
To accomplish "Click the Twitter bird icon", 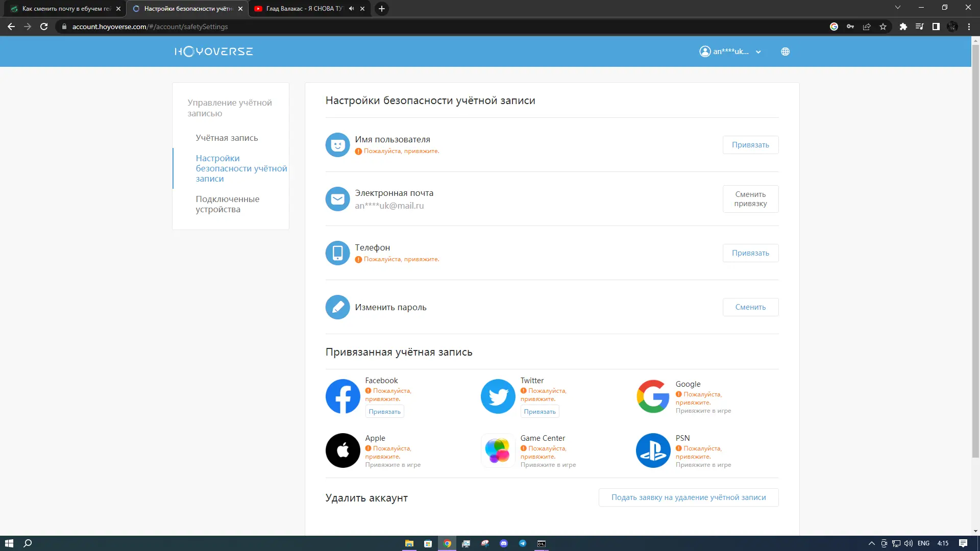I will [x=498, y=396].
